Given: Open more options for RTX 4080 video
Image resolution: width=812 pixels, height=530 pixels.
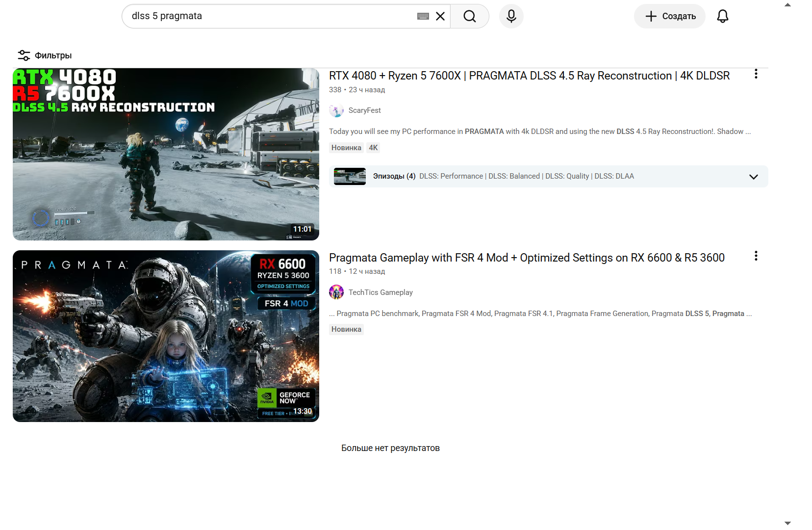Looking at the screenshot, I should tap(756, 74).
